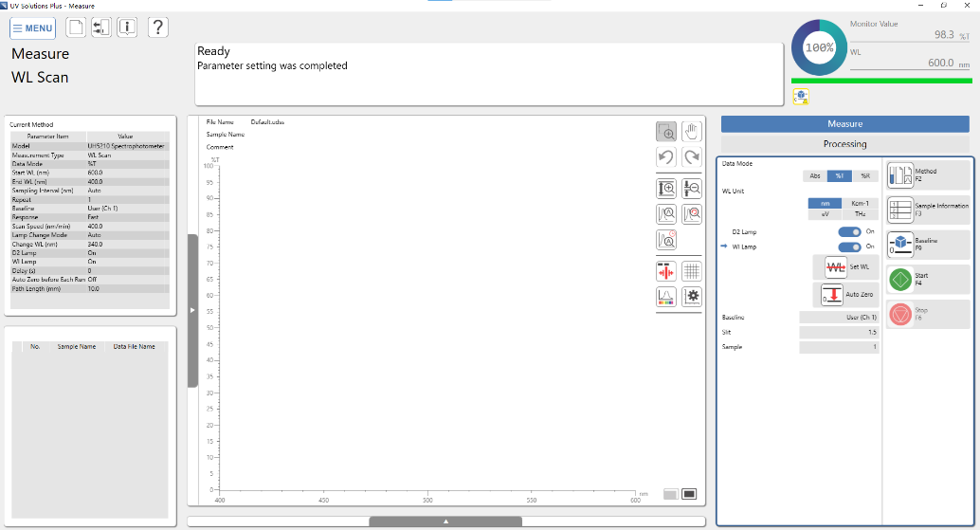The image size is (980, 530).
Task: Select the Scan Speed (nm/min) row
Action: (x=90, y=227)
